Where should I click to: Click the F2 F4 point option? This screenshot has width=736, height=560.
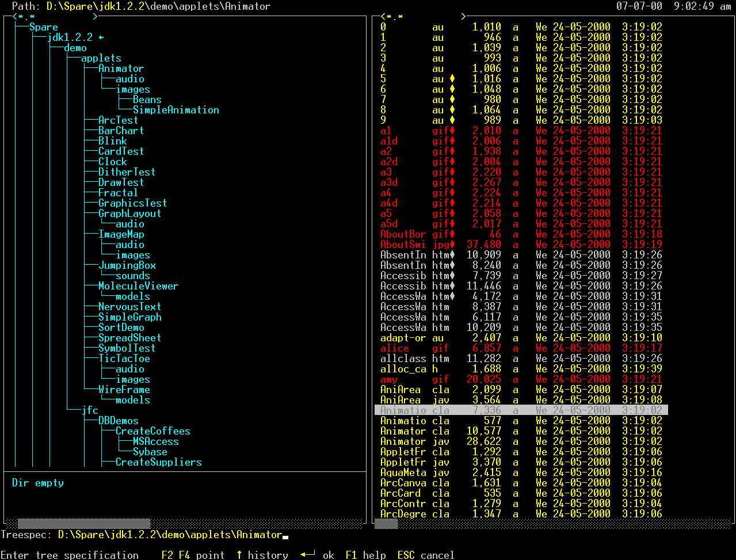point(193,555)
